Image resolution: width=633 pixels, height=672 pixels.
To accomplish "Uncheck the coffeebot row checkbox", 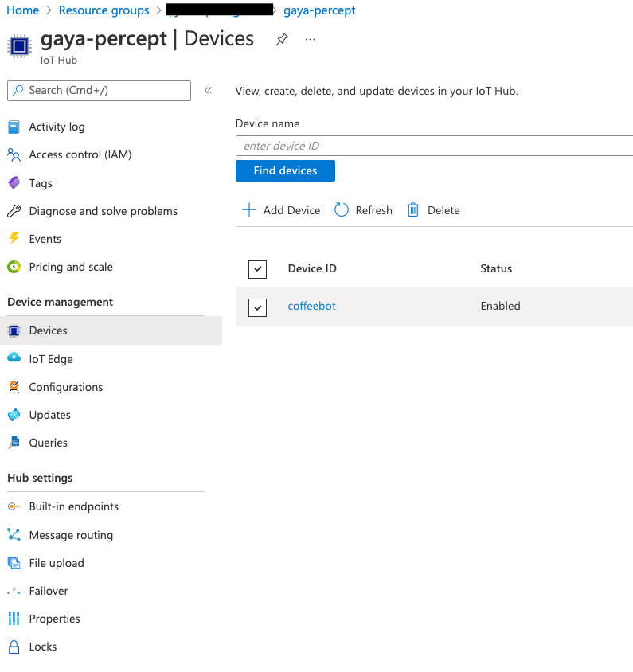I will click(x=257, y=307).
